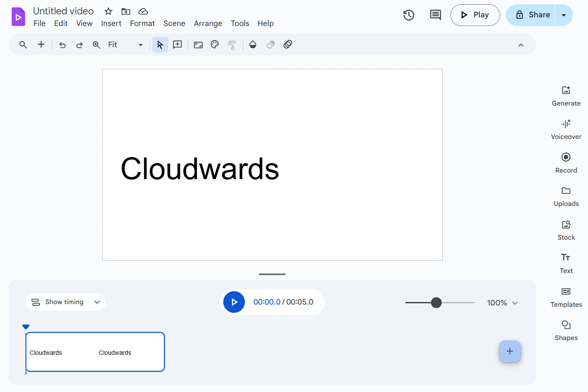Toggle Show timing view
This screenshot has width=588, height=392.
click(x=58, y=302)
